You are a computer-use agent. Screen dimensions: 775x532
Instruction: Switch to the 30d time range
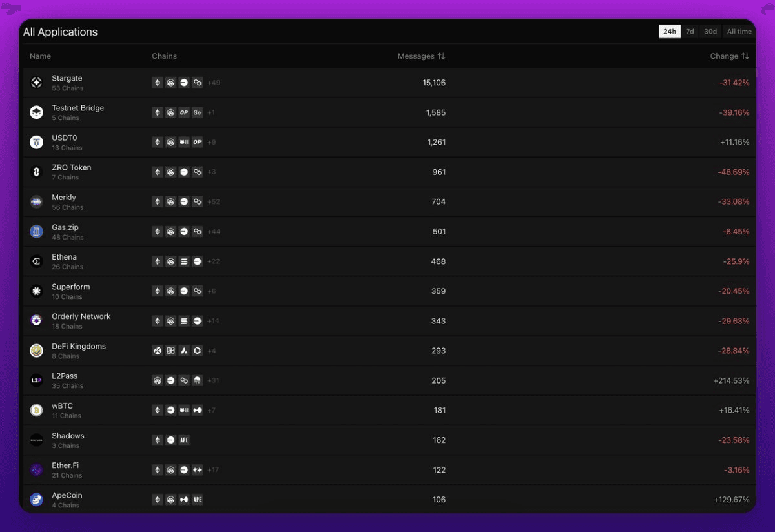pyautogui.click(x=710, y=32)
